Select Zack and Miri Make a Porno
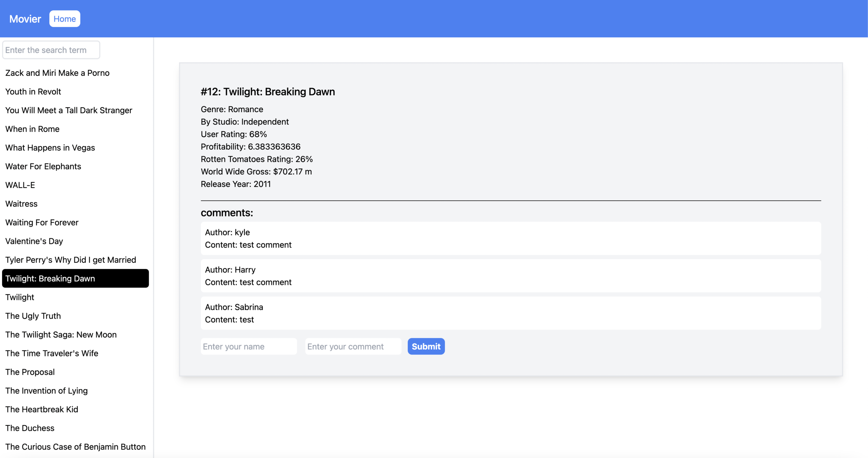The height and width of the screenshot is (458, 868). click(x=57, y=73)
